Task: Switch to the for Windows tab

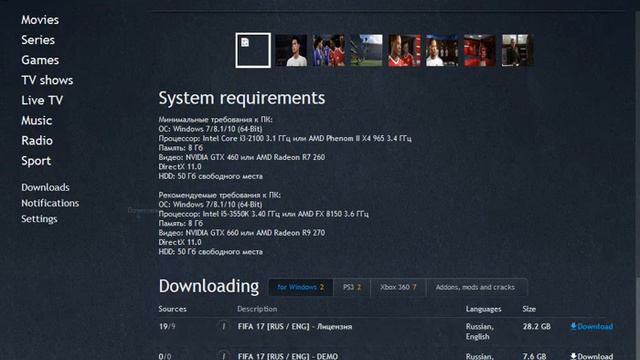Action: pyautogui.click(x=301, y=287)
